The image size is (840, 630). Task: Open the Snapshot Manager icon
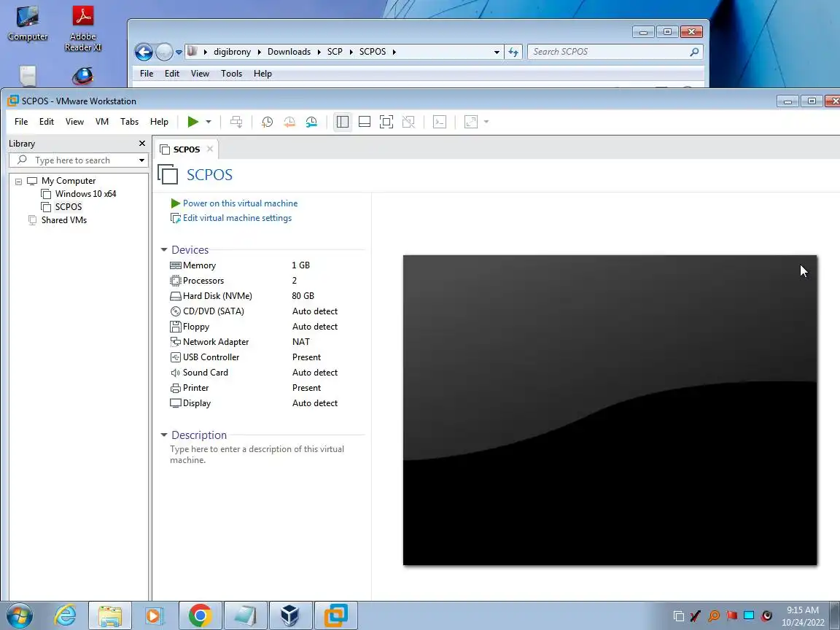(311, 122)
